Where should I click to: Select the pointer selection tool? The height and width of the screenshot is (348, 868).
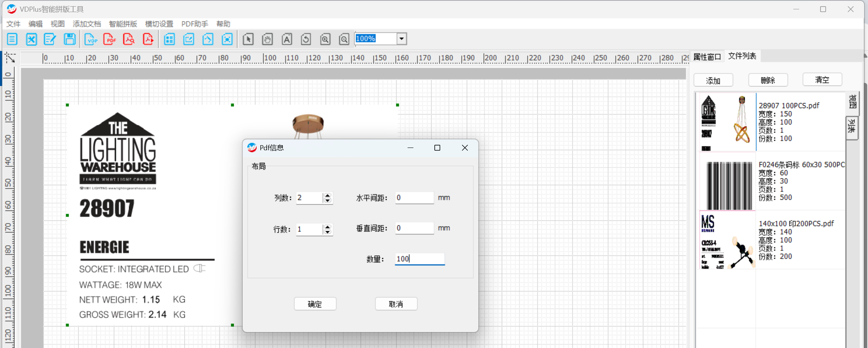coord(248,39)
